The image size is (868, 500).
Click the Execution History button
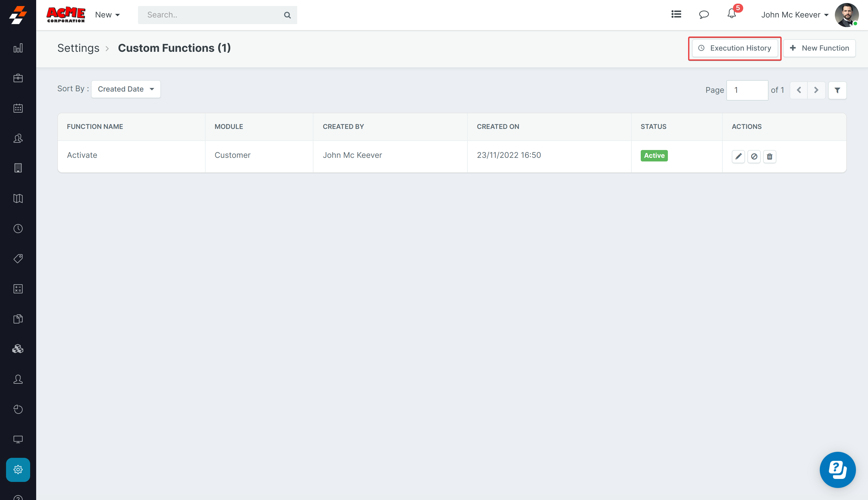point(735,48)
